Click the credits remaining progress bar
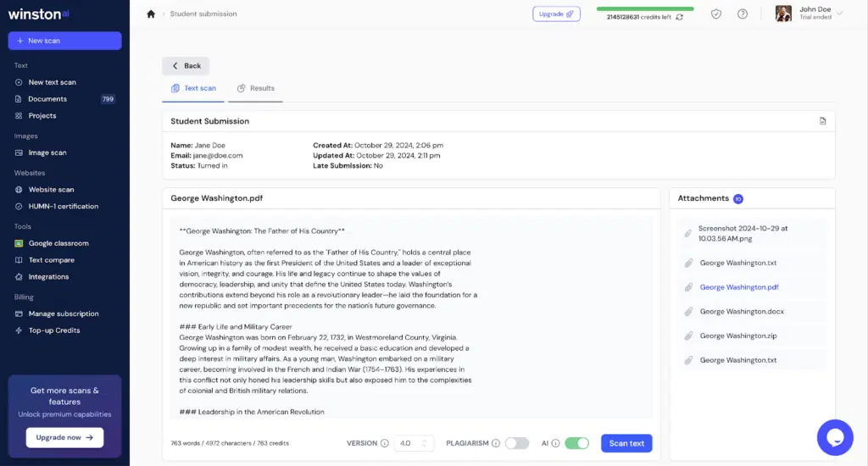This screenshot has height=466, width=868. (x=644, y=8)
